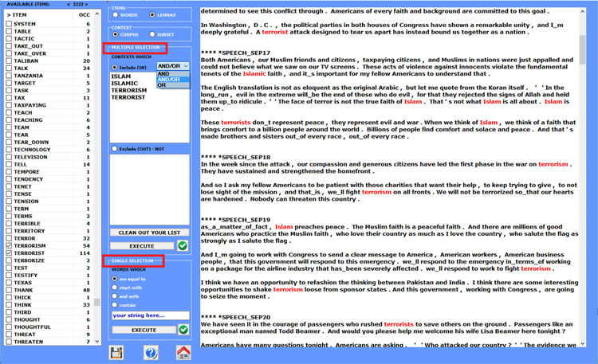Select the Include (IN) radio button

[114, 68]
